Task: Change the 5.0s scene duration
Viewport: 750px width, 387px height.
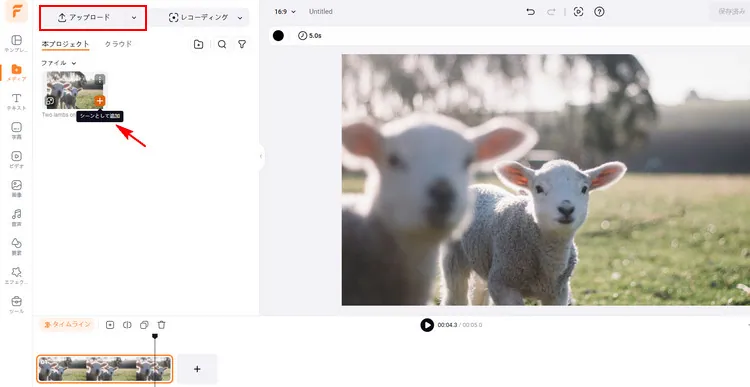Action: tap(309, 35)
